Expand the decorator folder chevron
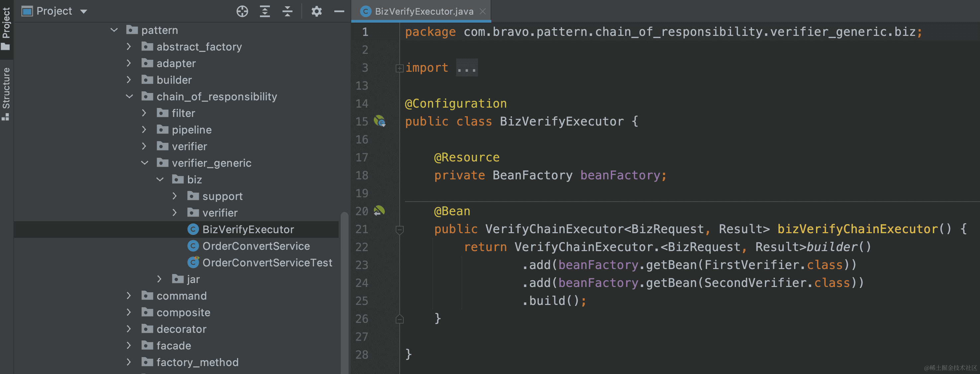980x374 pixels. pyautogui.click(x=129, y=329)
